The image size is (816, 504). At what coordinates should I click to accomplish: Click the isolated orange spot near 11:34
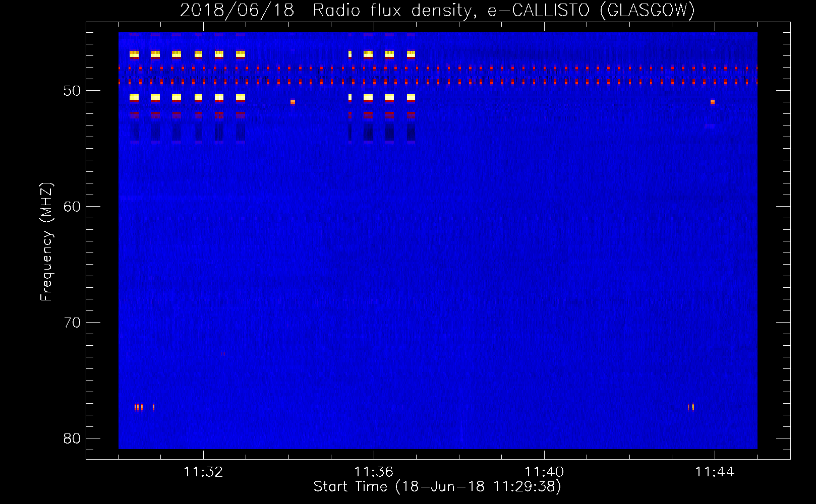coord(293,102)
